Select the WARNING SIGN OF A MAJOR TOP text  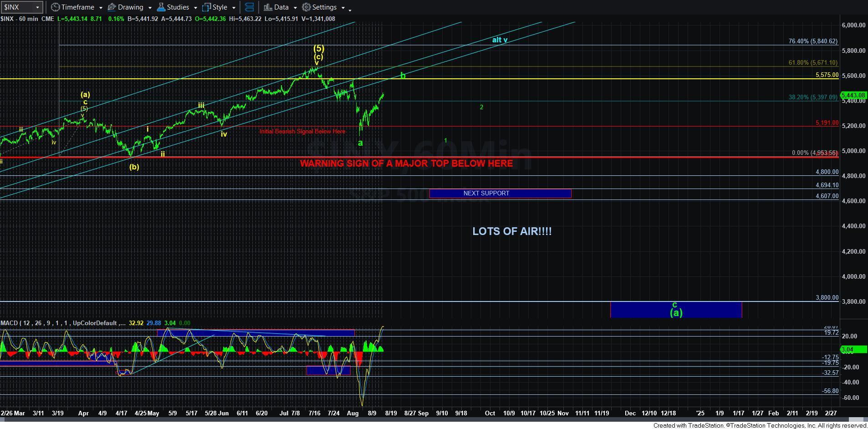(406, 163)
